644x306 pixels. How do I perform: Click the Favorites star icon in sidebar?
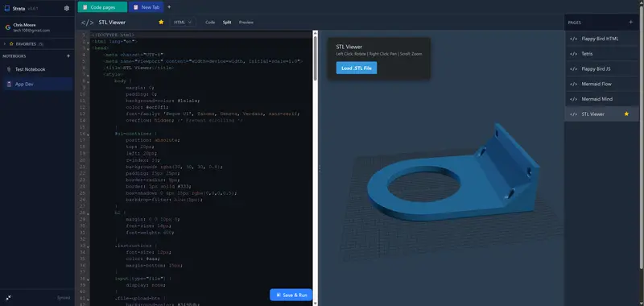coord(11,43)
